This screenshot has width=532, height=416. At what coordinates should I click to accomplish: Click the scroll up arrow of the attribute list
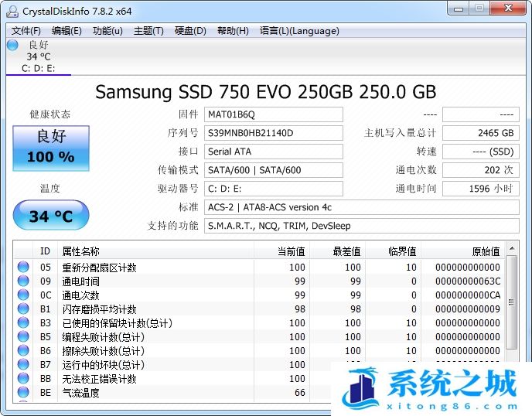512,249
